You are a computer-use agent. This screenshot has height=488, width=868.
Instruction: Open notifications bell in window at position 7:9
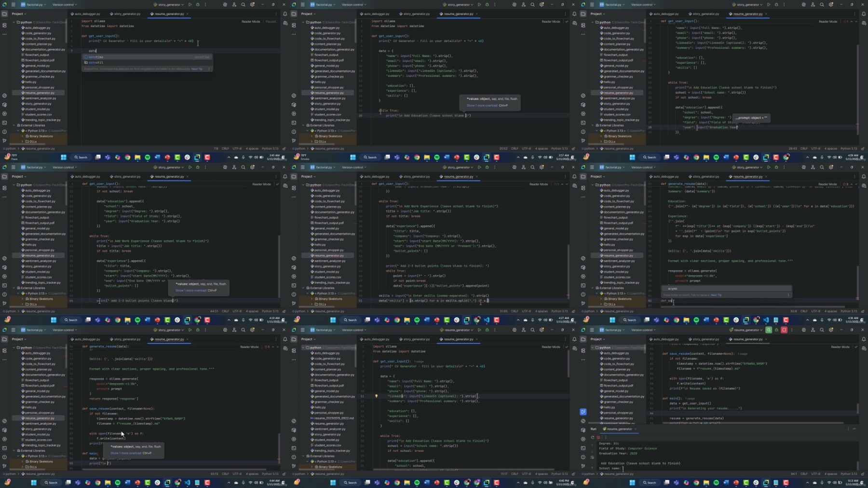(285, 14)
